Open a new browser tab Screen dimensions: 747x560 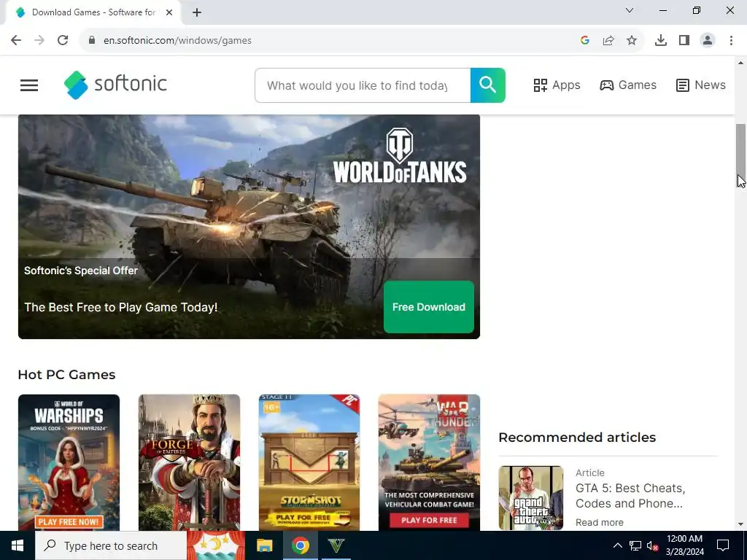pyautogui.click(x=197, y=12)
